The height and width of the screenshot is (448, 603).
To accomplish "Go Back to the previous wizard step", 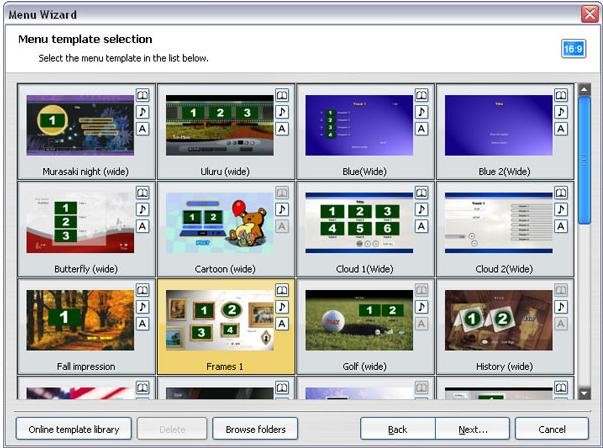I will [x=397, y=429].
